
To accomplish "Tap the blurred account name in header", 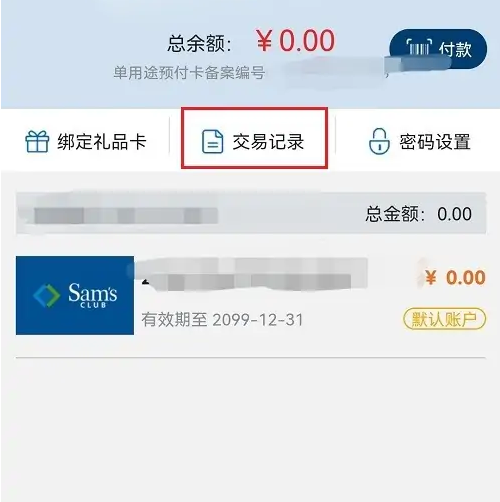I will click(126, 216).
